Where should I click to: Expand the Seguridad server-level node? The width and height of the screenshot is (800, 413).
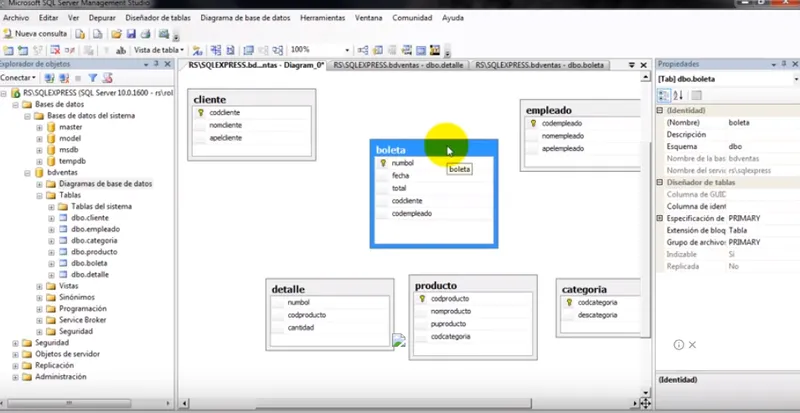tap(16, 343)
